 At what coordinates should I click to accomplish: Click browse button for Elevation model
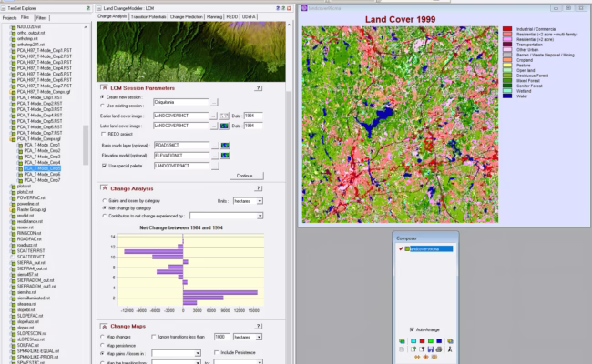[215, 156]
